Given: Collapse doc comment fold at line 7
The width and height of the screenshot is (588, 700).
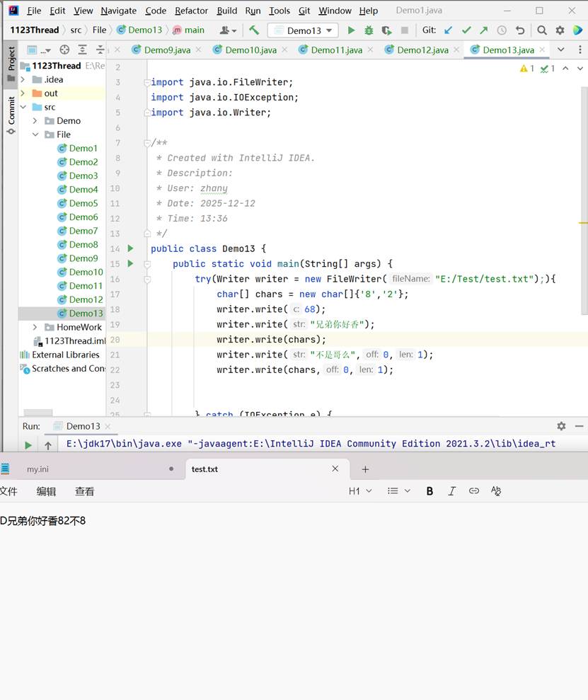Looking at the screenshot, I should (147, 143).
